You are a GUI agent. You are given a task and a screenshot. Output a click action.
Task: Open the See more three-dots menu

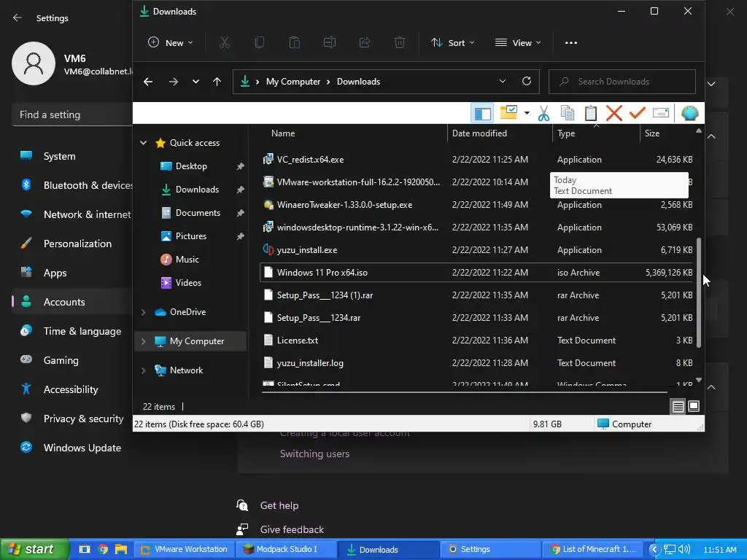[x=570, y=43]
